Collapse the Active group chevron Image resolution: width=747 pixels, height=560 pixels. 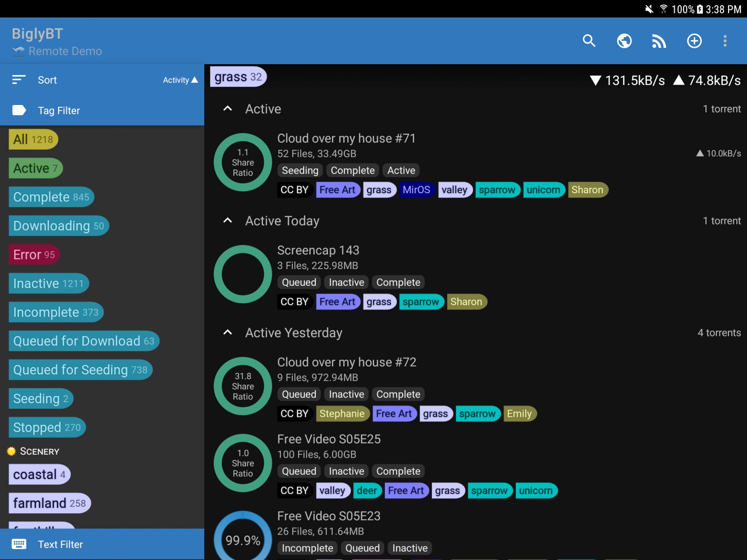point(228,109)
